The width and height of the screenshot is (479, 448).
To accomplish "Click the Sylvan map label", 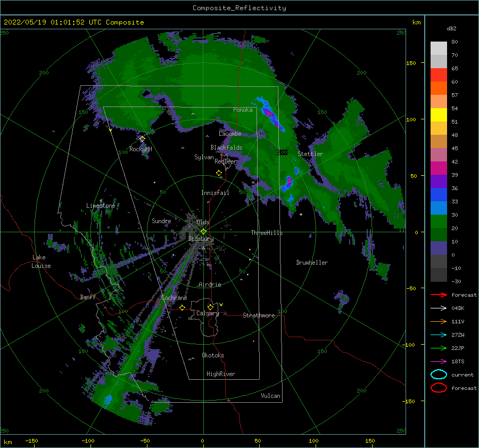I will coord(204,157).
